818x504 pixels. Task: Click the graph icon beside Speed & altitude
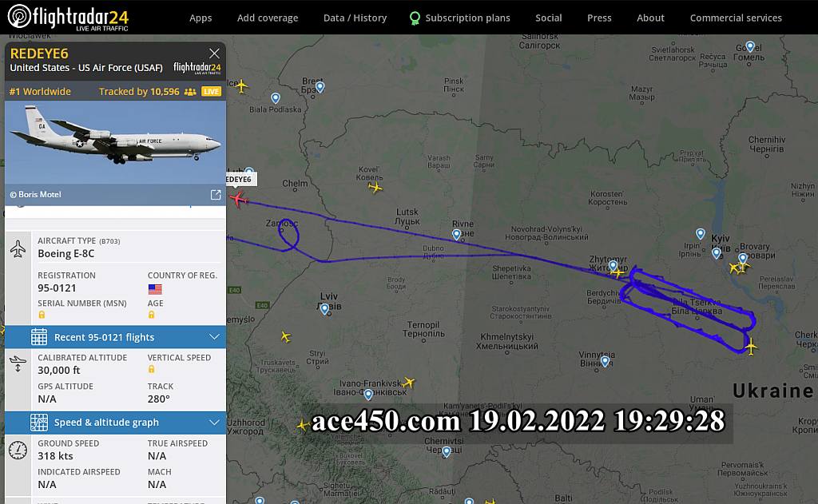[x=39, y=423]
